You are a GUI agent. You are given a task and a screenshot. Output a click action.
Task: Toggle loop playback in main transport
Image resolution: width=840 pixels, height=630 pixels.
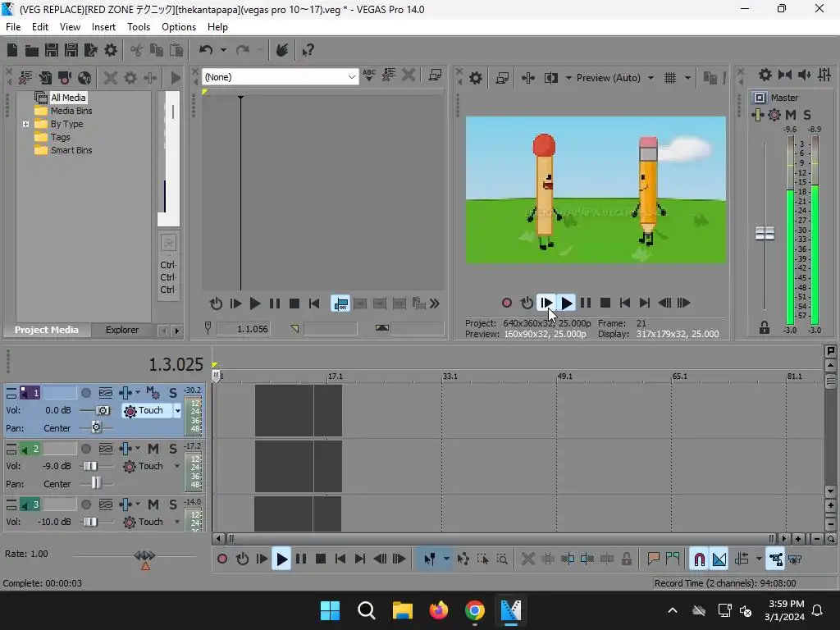coord(242,559)
